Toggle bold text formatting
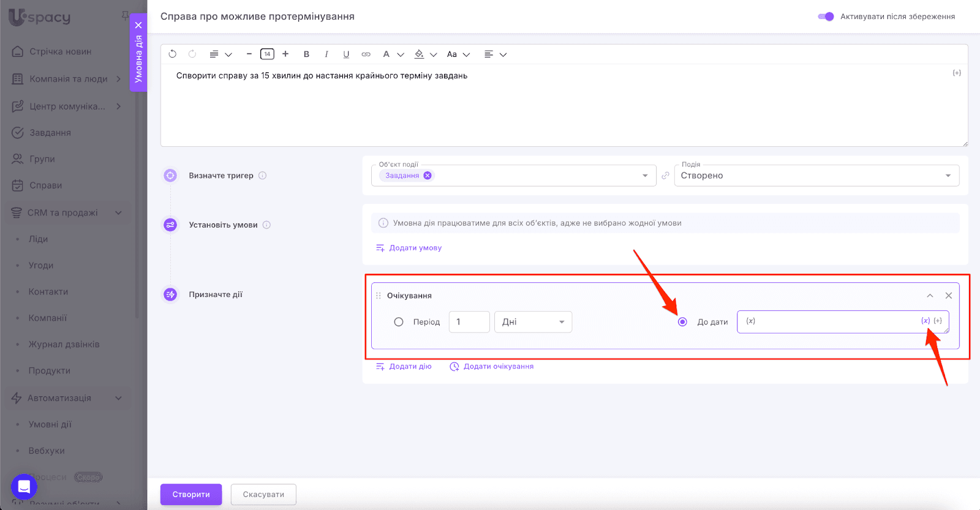The height and width of the screenshot is (510, 980). pos(306,54)
